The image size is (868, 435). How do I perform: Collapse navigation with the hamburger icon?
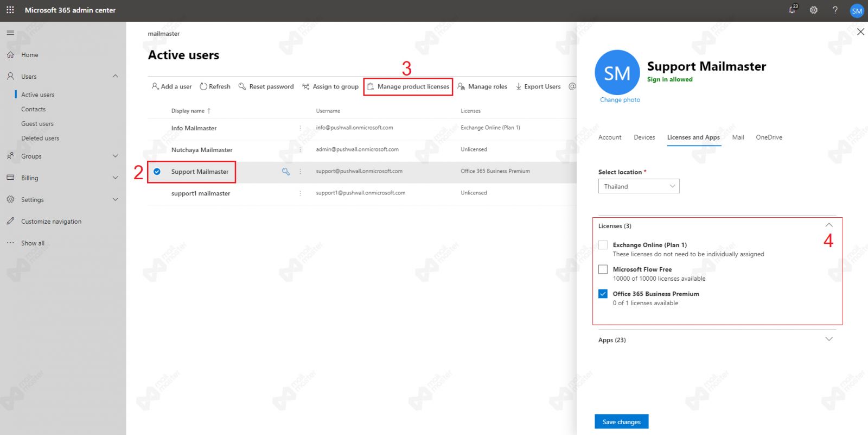[10, 33]
